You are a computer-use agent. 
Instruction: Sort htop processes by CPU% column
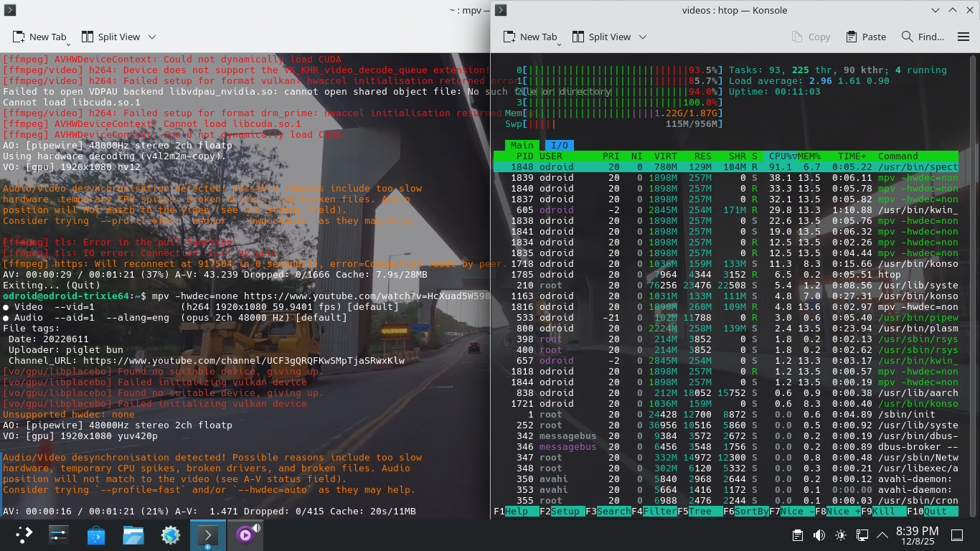(x=781, y=156)
